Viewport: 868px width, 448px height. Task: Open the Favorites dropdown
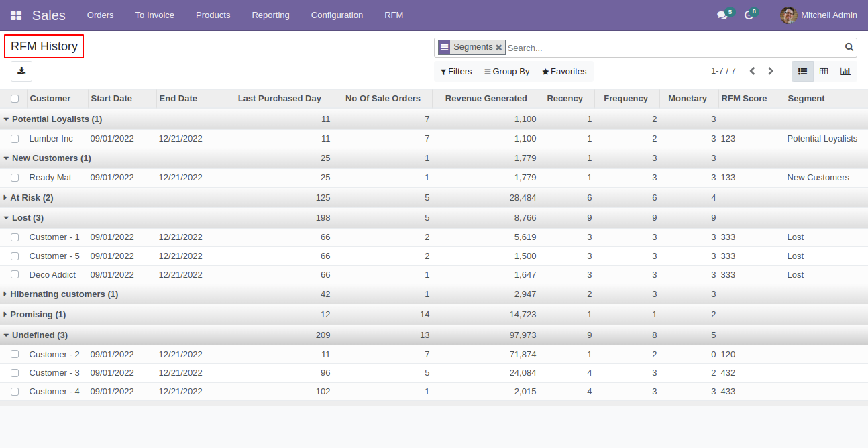pyautogui.click(x=564, y=72)
